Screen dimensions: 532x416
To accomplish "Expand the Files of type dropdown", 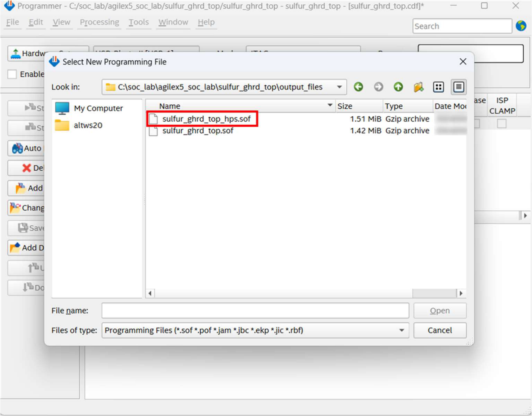I will (401, 330).
